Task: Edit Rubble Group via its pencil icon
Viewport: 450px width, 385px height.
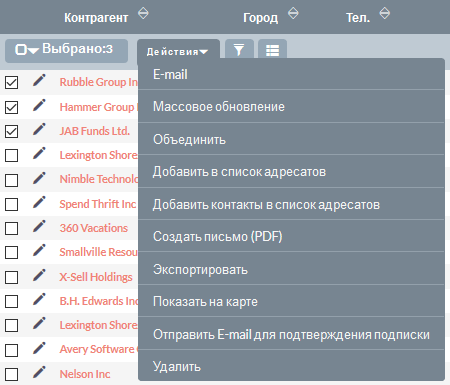Action: pyautogui.click(x=39, y=81)
